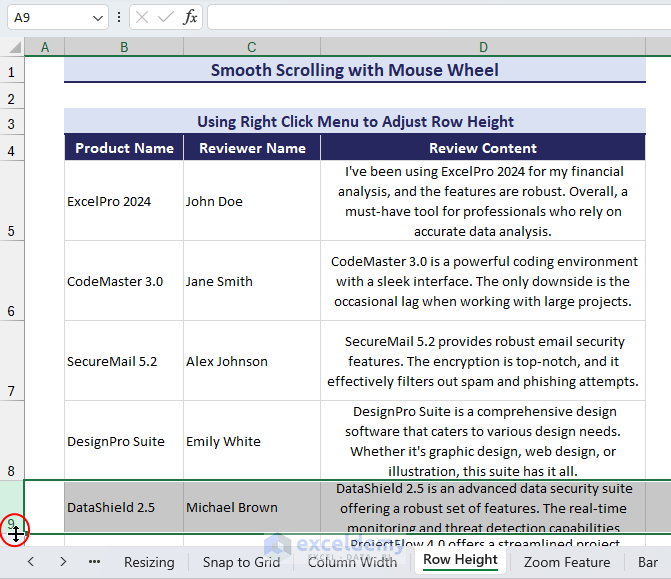Switch to the Bar sheet tab

pos(648,562)
